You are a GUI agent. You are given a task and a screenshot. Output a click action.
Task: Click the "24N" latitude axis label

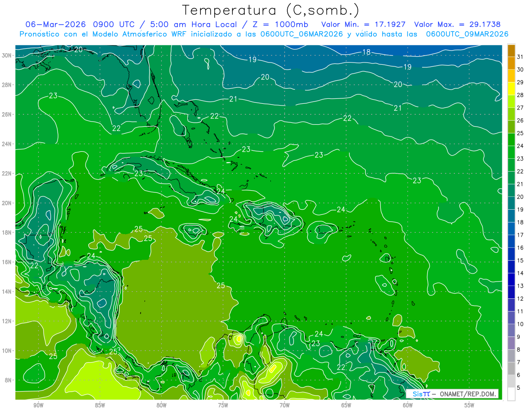tap(6, 144)
